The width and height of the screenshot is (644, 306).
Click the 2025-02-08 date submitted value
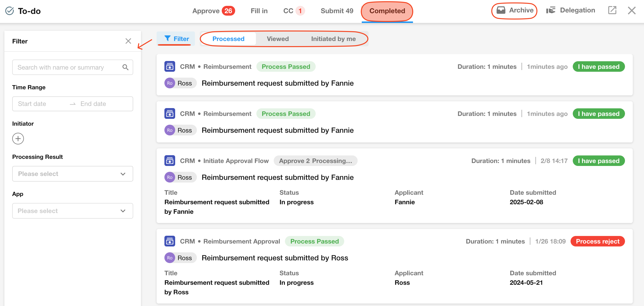526,202
